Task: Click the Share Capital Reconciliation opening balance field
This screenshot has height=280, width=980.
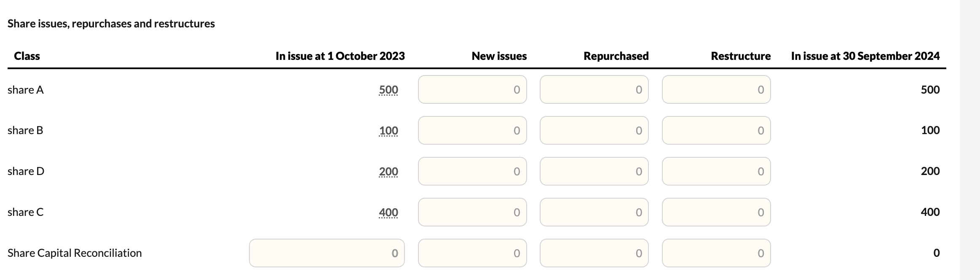Action: tap(327, 253)
